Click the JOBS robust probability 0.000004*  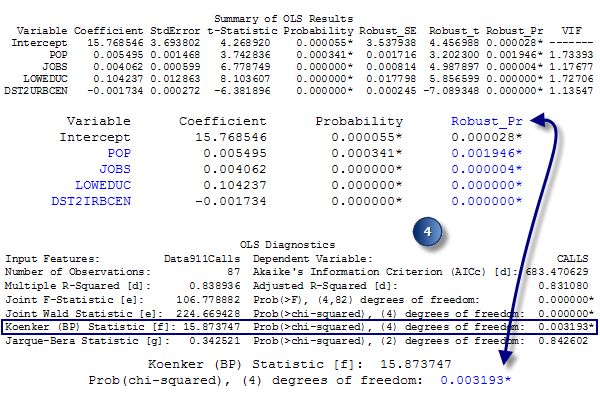point(486,169)
